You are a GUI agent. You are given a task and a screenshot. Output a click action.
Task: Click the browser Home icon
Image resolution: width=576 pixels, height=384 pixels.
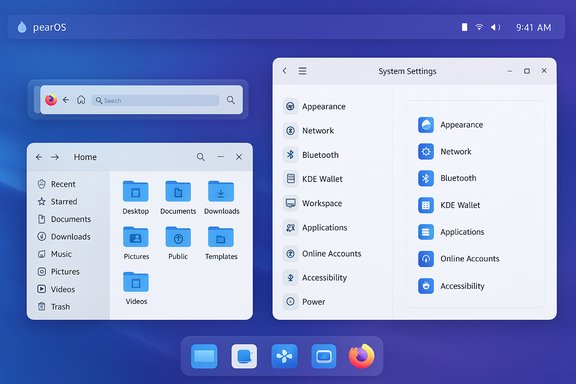click(x=81, y=100)
